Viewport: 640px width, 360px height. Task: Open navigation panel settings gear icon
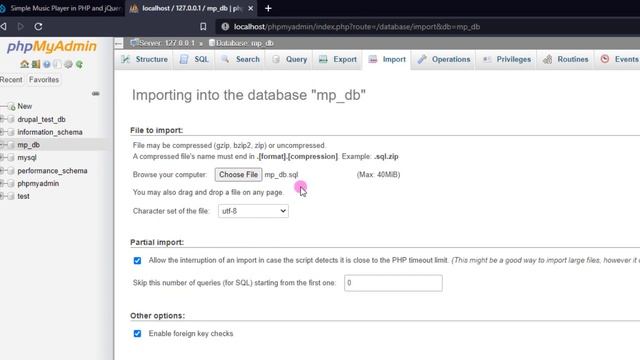point(68,64)
